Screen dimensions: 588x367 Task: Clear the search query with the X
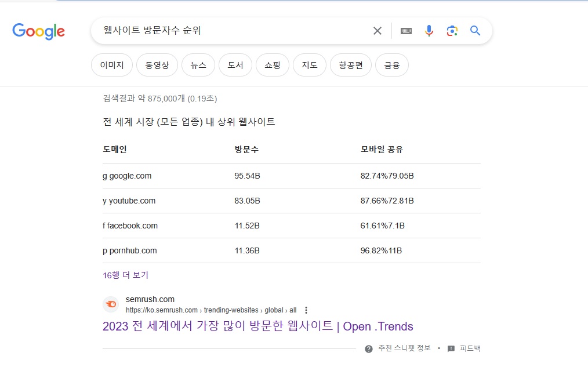click(x=377, y=31)
